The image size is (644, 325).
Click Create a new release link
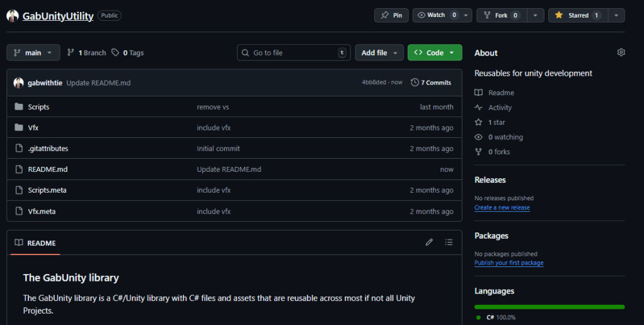pos(502,207)
